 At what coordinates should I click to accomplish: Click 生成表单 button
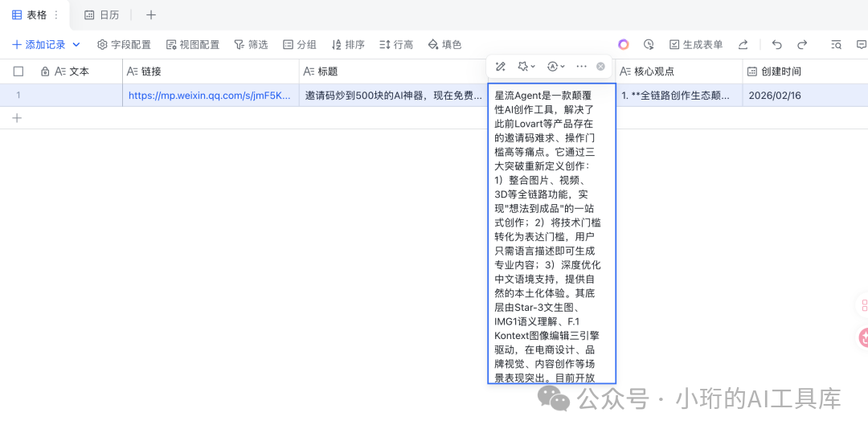click(696, 45)
